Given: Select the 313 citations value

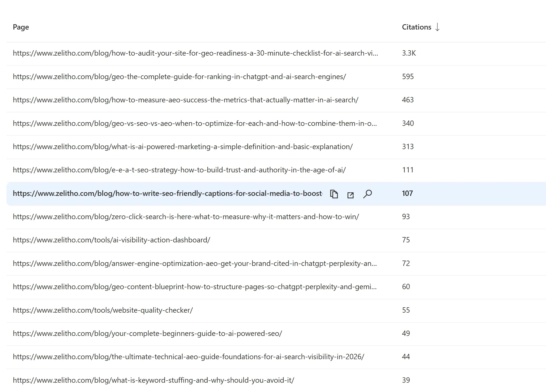Looking at the screenshot, I should tap(408, 147).
